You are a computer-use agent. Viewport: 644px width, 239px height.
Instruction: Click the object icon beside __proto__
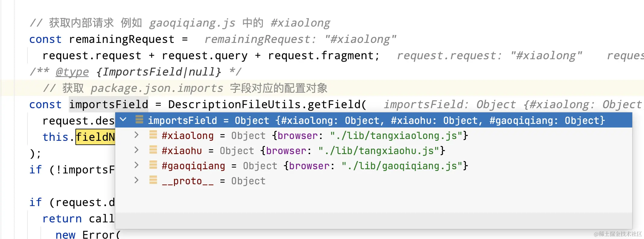click(x=153, y=180)
